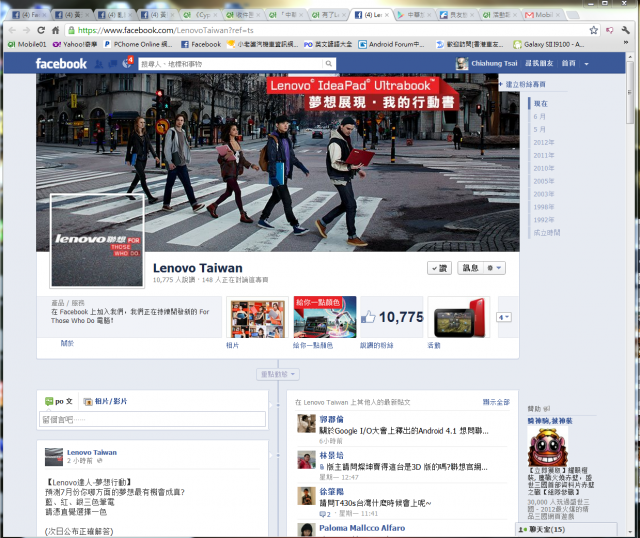Click Show All link in recent posts
The image size is (640, 538).
(x=496, y=402)
